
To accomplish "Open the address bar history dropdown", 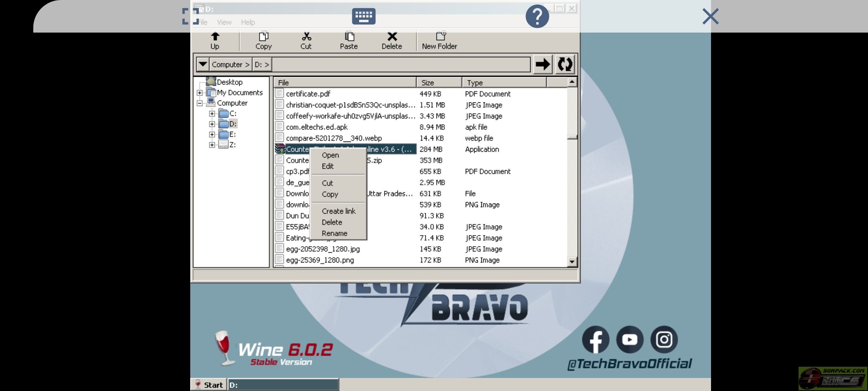I will [x=203, y=64].
